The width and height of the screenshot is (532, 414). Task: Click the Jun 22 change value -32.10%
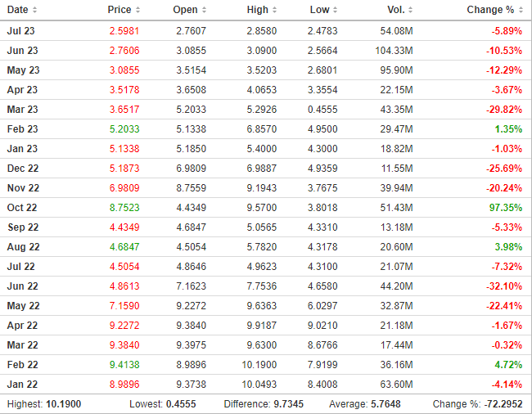tap(501, 286)
